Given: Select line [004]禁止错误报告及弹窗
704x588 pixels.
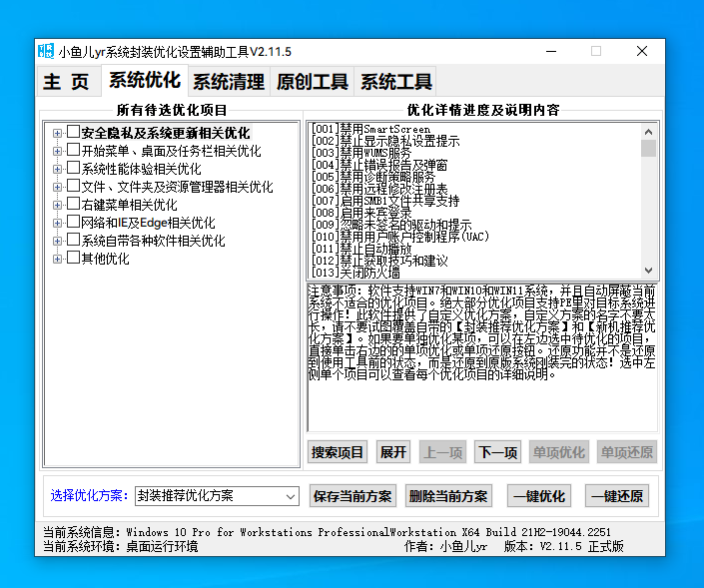Looking at the screenshot, I should (379, 165).
